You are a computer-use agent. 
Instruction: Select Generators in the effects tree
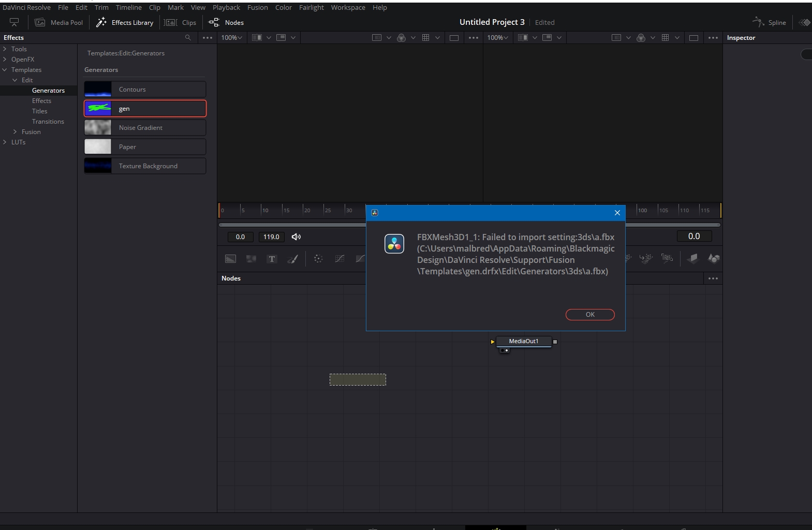click(x=48, y=90)
